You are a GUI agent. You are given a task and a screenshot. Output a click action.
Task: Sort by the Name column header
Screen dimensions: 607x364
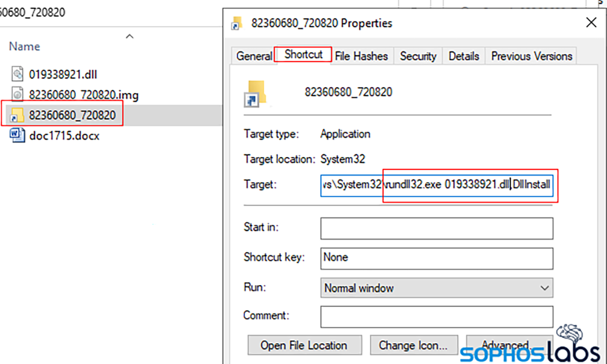(x=24, y=46)
